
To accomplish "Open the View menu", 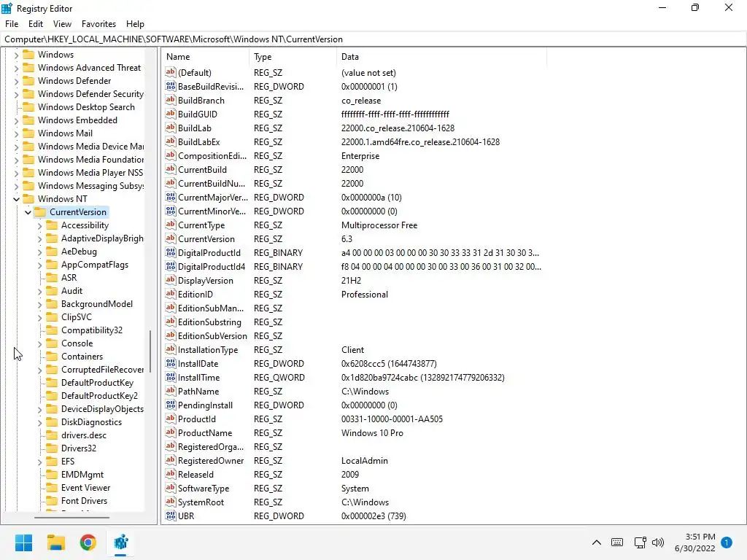I will click(x=63, y=24).
